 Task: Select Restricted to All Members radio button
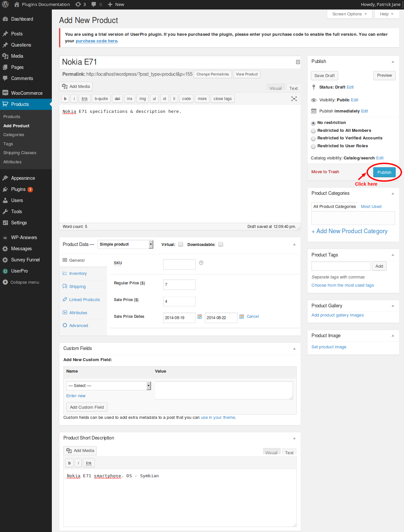tap(313, 131)
